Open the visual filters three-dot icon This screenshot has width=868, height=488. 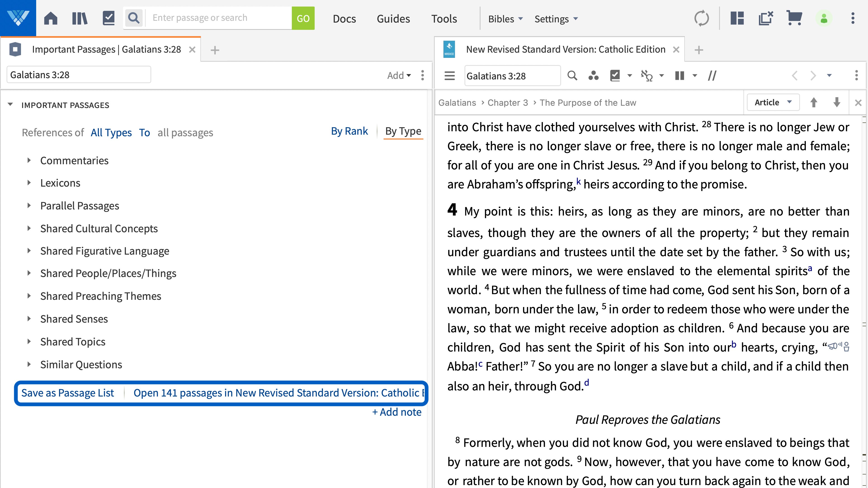[593, 76]
